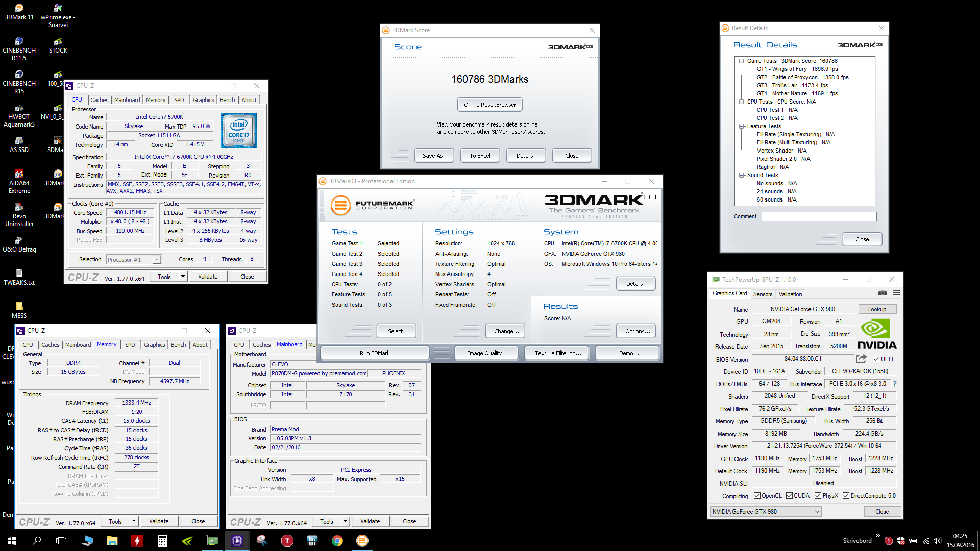Click the Futuremark Corporation logo

373,205
